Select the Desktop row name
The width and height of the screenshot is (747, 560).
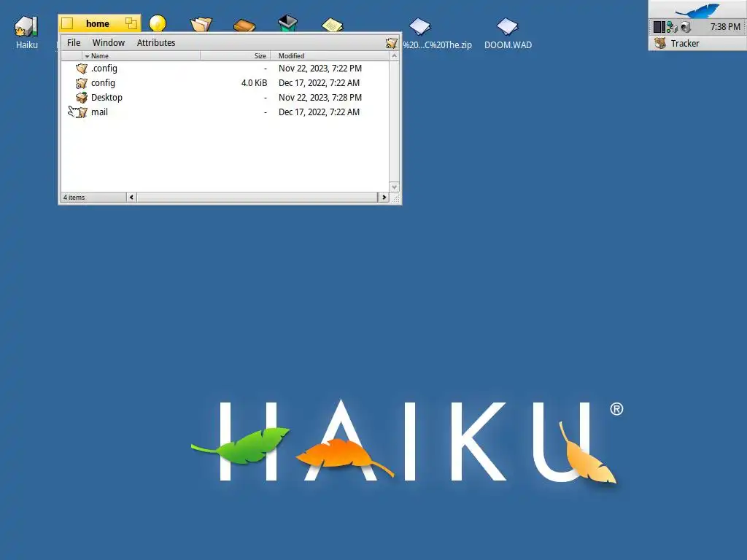(107, 98)
